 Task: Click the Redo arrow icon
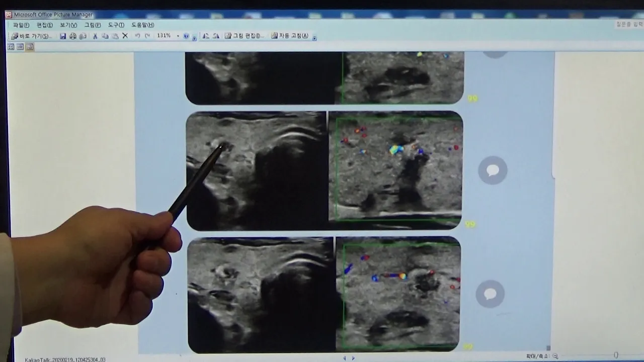pos(147,36)
